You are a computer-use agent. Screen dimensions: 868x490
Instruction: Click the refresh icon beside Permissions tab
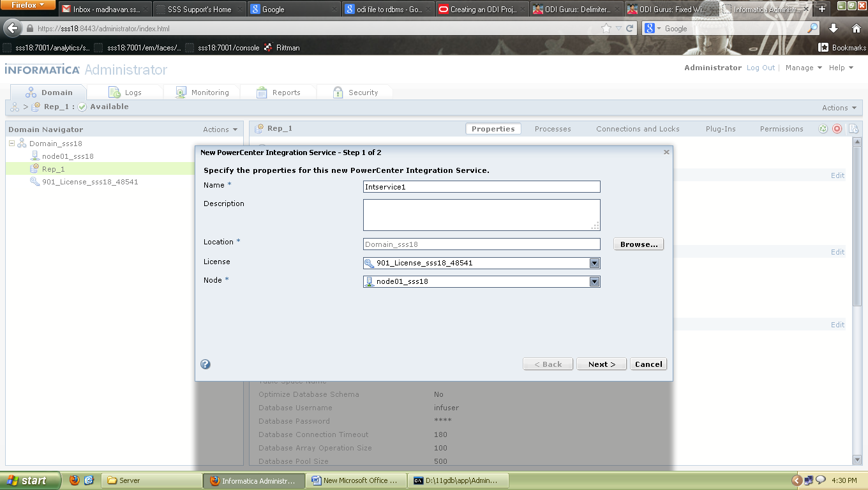(823, 129)
